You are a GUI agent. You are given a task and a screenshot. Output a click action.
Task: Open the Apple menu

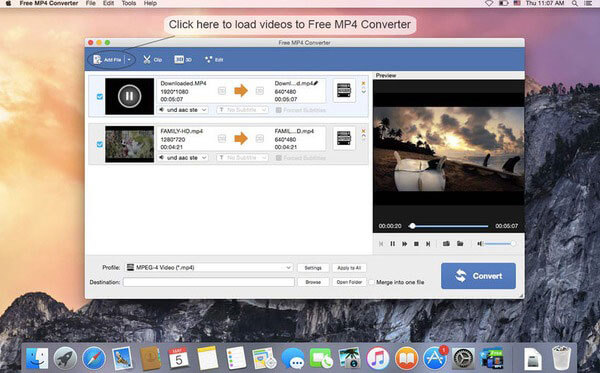[8, 3]
